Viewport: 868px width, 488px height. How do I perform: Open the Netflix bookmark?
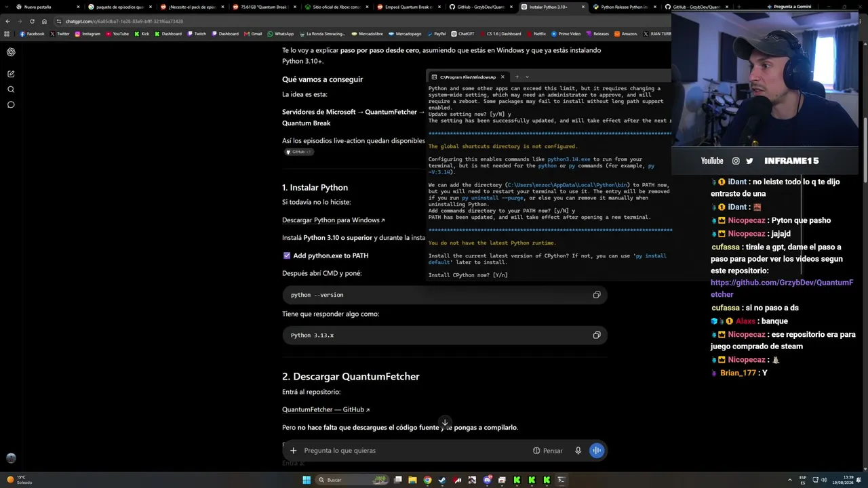(x=535, y=34)
